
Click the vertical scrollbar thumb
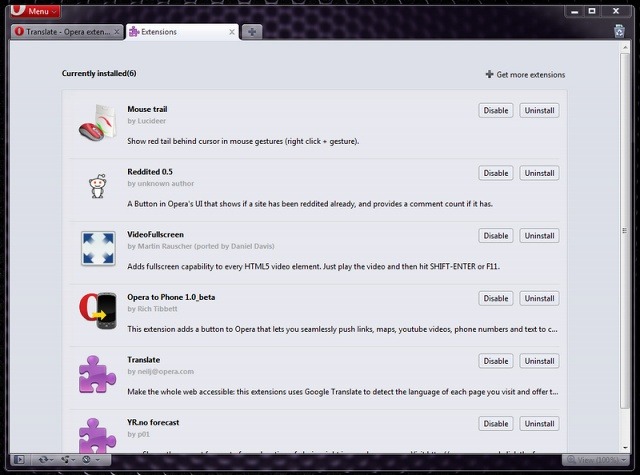point(625,231)
